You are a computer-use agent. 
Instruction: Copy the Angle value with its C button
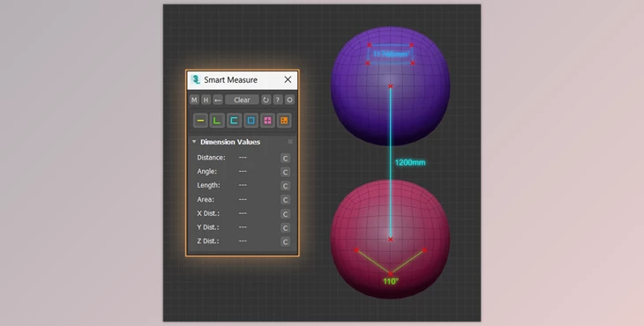coord(286,172)
